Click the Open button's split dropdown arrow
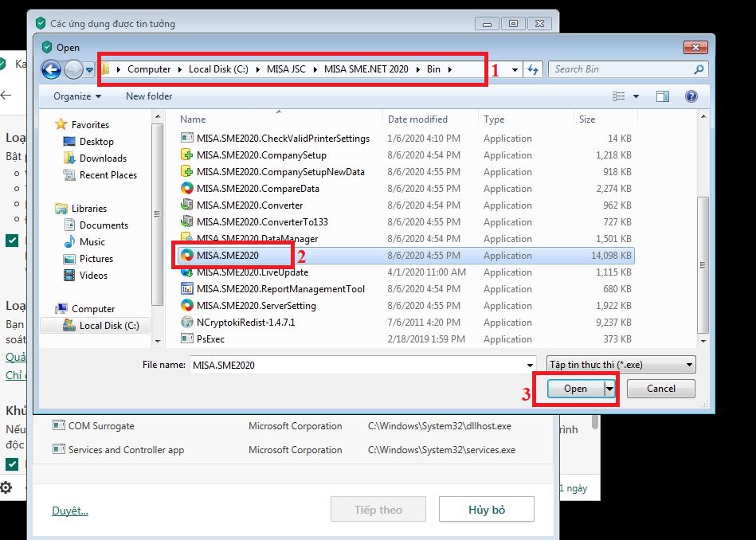 click(610, 389)
